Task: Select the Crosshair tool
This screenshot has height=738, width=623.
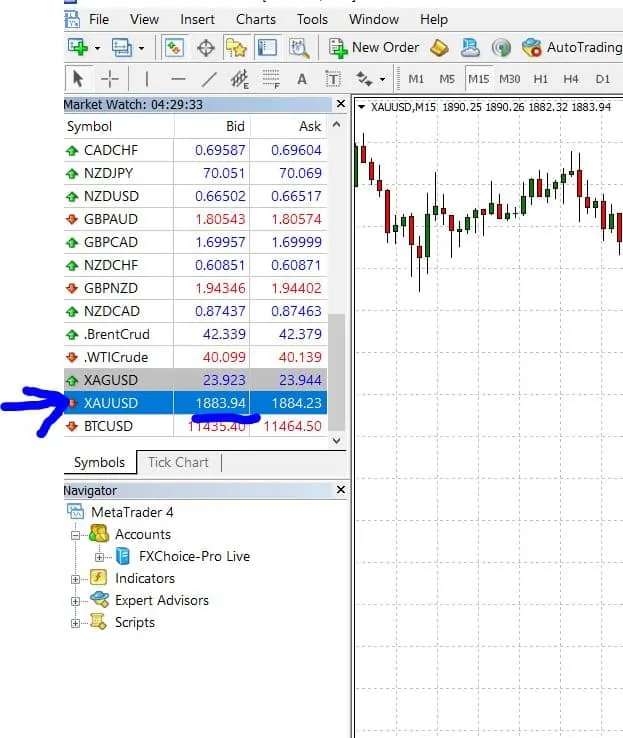Action: (110, 79)
